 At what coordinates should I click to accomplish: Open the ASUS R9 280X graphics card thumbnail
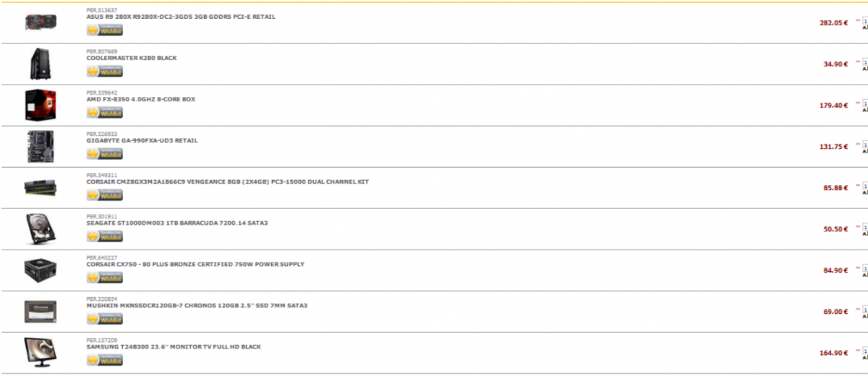41,22
